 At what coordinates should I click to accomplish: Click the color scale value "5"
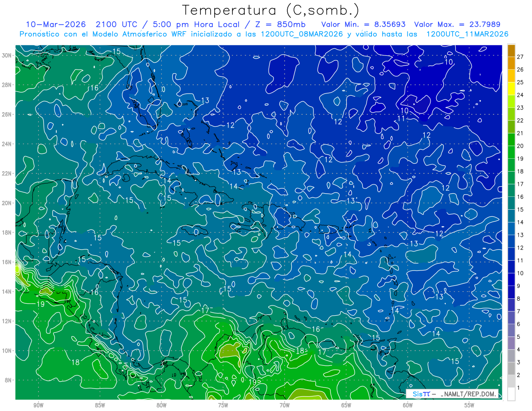(x=519, y=337)
